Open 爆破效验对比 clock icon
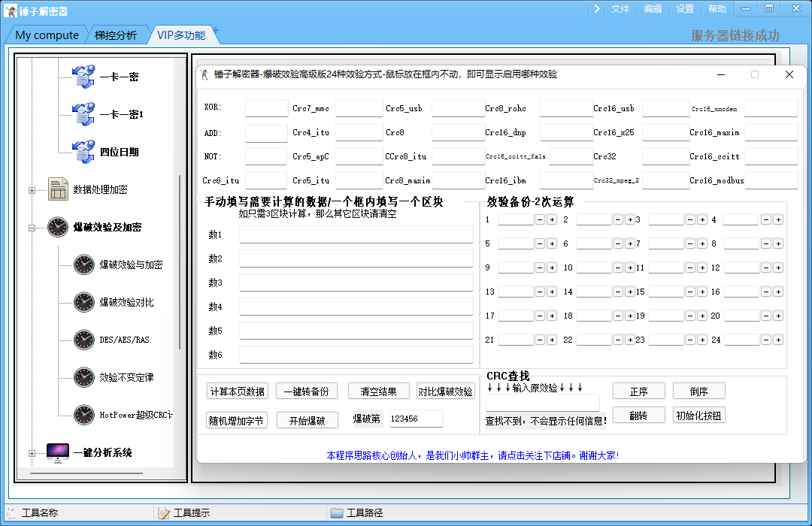 click(x=84, y=302)
